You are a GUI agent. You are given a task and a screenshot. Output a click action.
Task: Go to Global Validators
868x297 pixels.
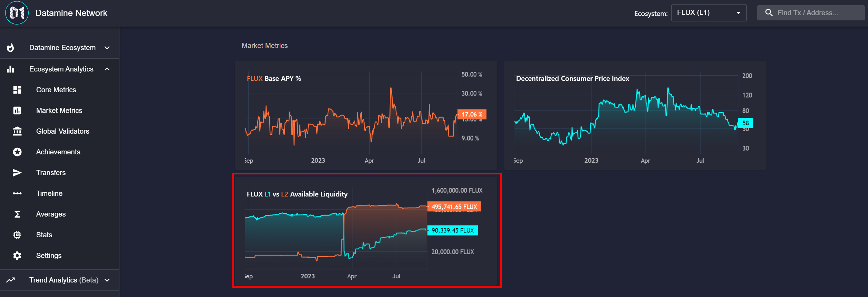(x=62, y=131)
